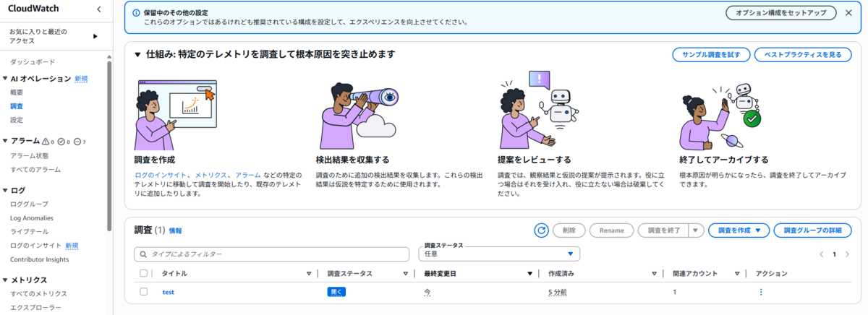Collapse the ログ sidebar section

[4, 191]
